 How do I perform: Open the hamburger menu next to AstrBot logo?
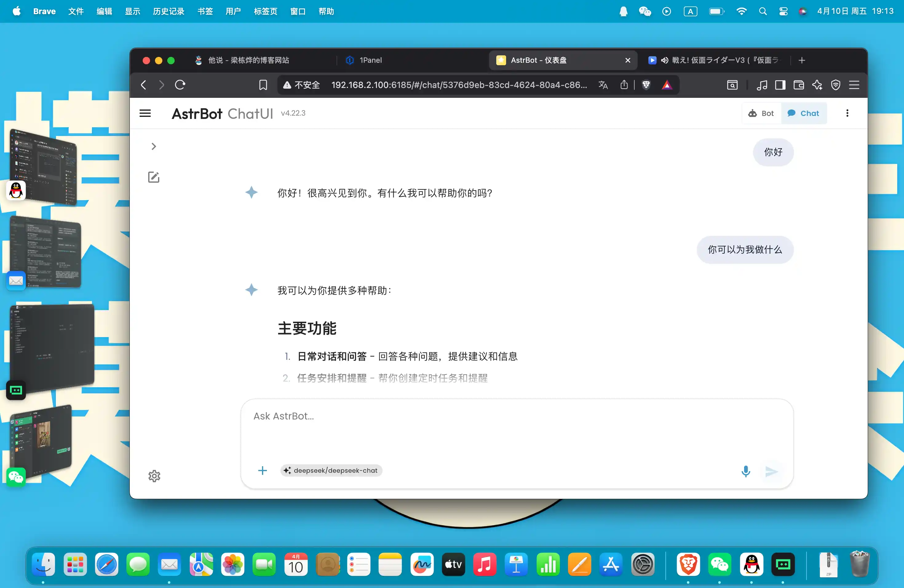click(x=145, y=113)
